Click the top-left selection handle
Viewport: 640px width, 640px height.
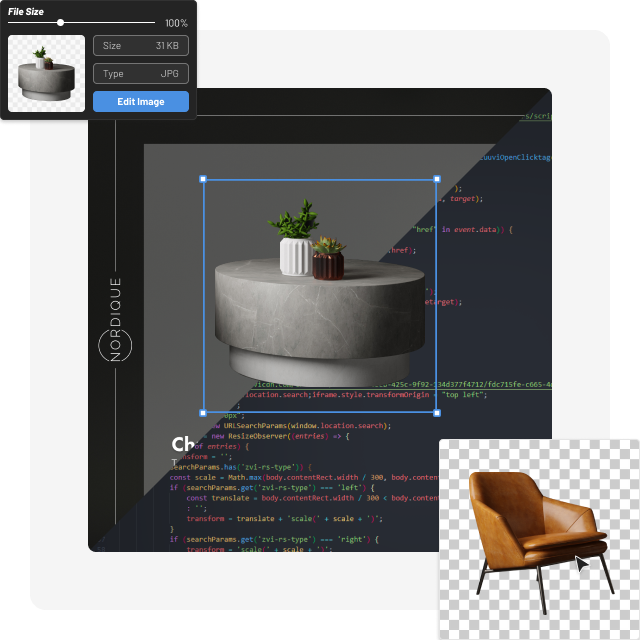click(x=204, y=180)
